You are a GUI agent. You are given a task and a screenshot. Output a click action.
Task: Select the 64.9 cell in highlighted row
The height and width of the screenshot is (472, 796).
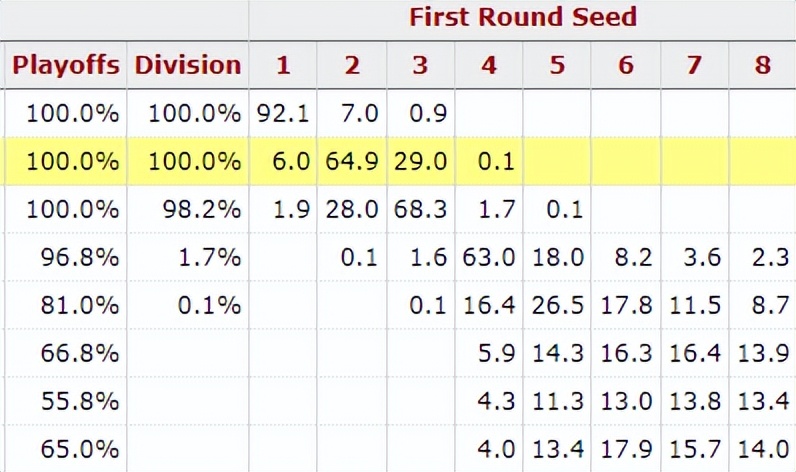click(351, 162)
